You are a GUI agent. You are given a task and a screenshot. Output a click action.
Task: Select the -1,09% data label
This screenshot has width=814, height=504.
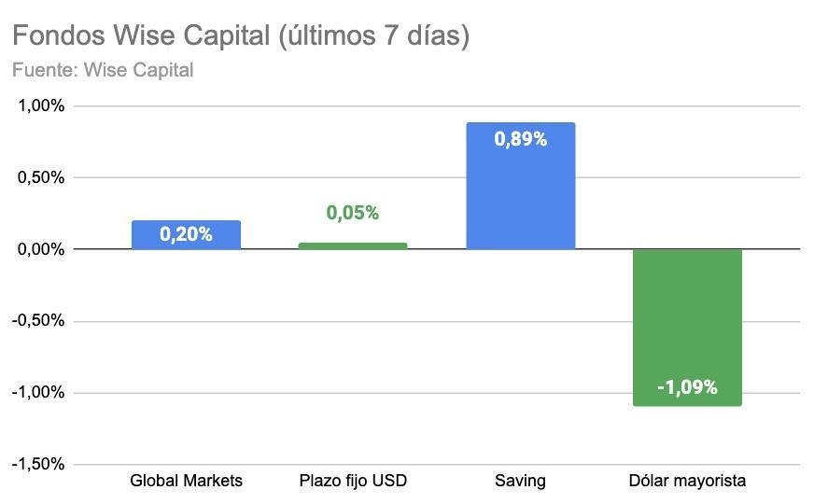click(x=687, y=386)
